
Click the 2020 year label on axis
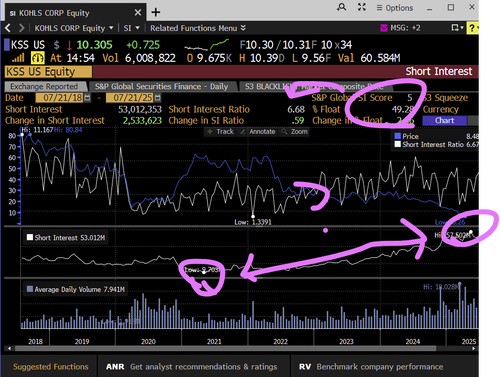(148, 341)
